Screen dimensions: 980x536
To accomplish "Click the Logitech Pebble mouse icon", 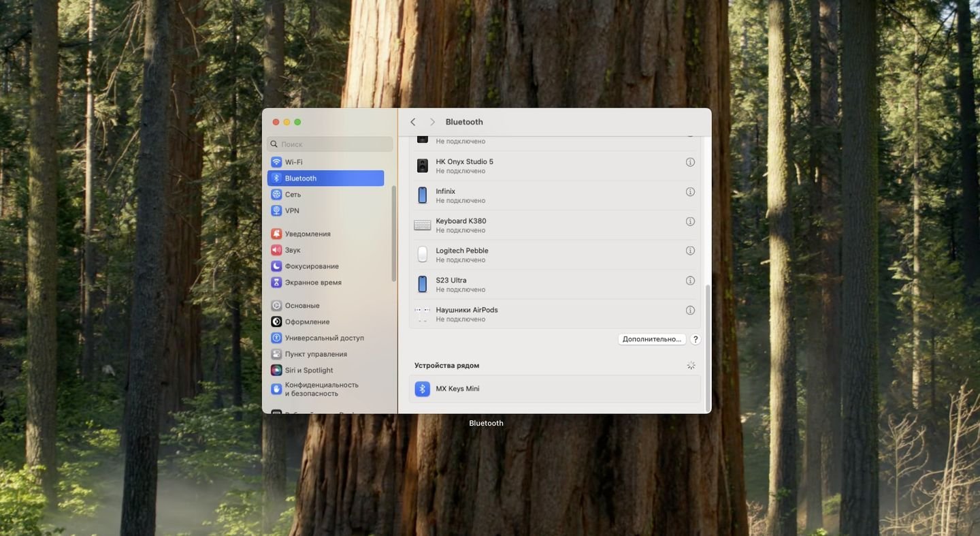I will click(x=423, y=255).
